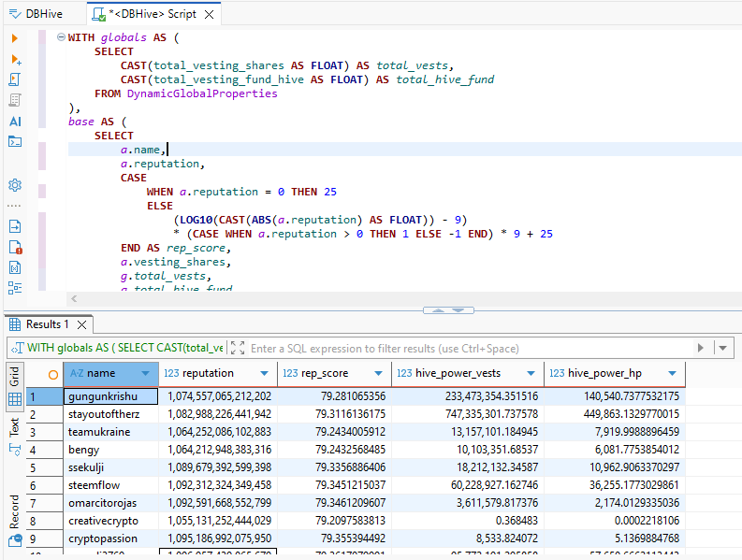
Task: Select row number 5 header
Action: pos(45,467)
